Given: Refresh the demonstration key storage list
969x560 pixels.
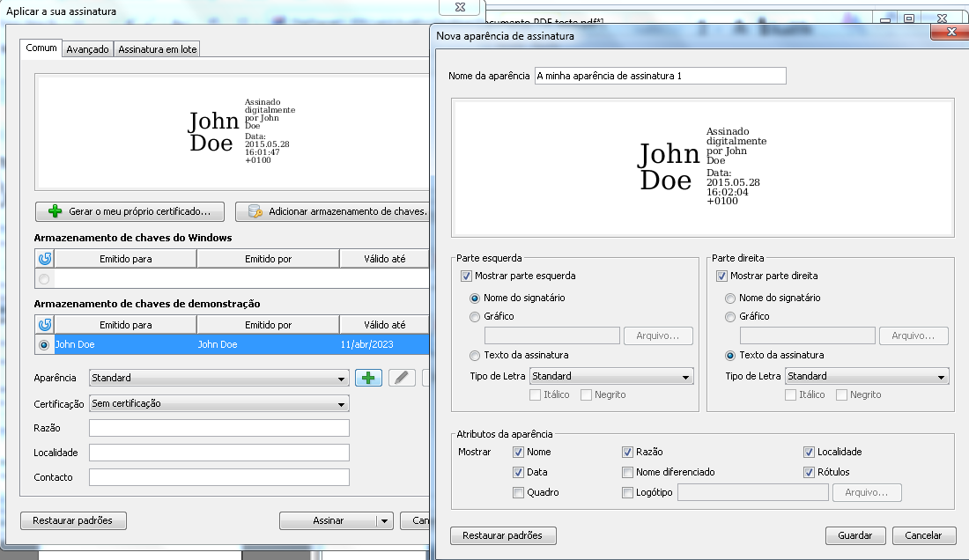Looking at the screenshot, I should click(x=44, y=325).
